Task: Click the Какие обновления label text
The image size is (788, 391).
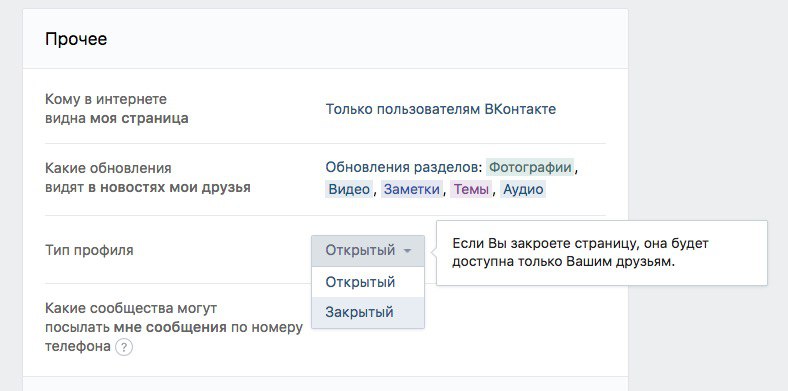Action: point(108,168)
